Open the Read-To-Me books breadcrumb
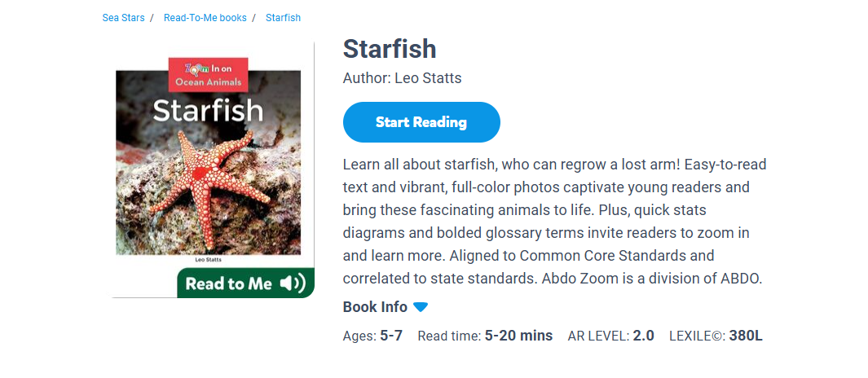 click(205, 18)
